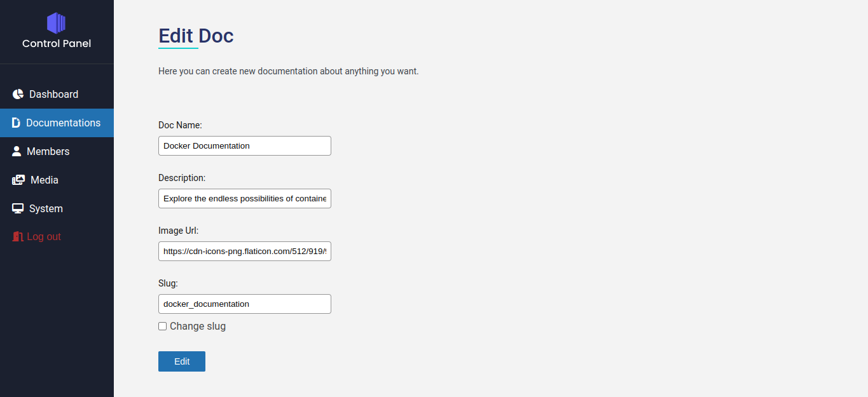
Task: Click the Slug field with docker_documentation
Action: tap(245, 304)
